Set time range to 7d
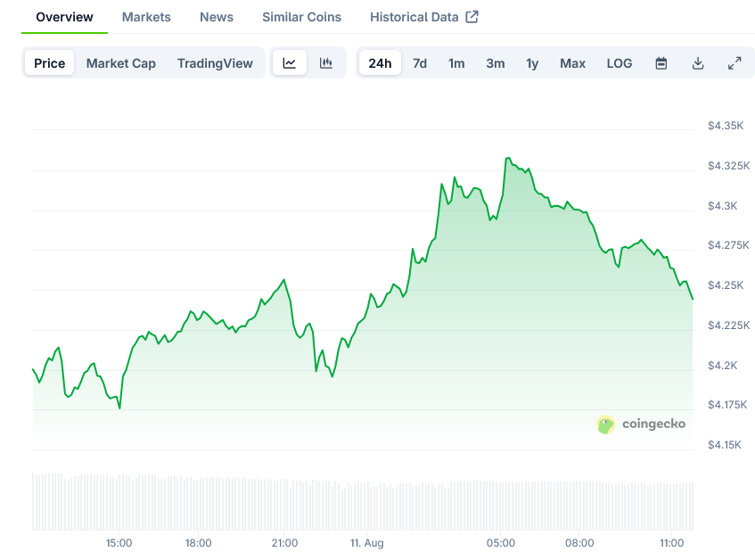The height and width of the screenshot is (560, 755). [420, 63]
